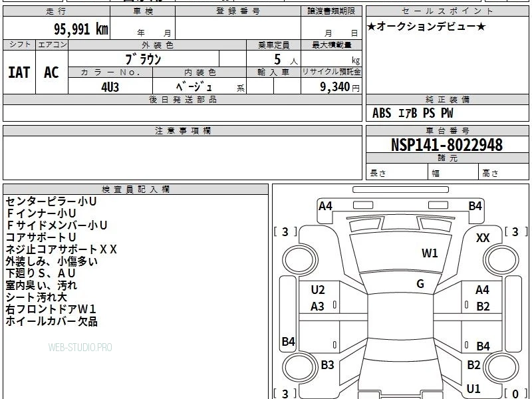
Task: Click the 後日発送部品 header bar
Action: click(182, 99)
